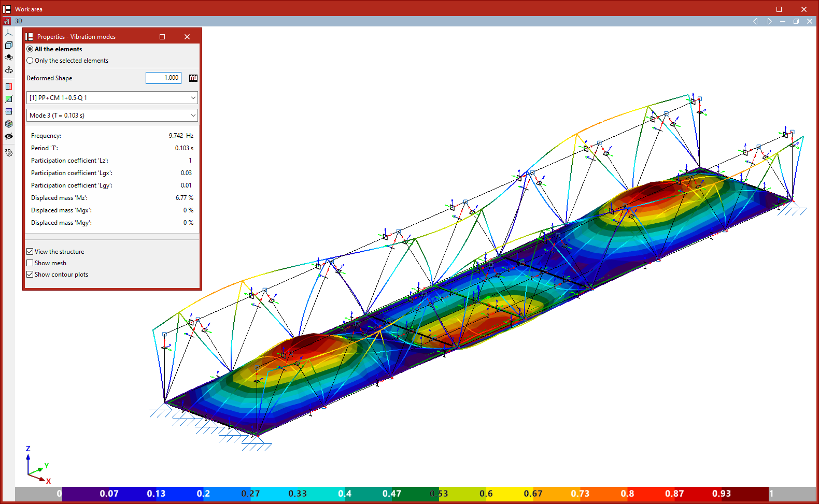Screen dimensions: 819x504
Task: Click the 0.8 orange-red legend band
Action: 604,494
